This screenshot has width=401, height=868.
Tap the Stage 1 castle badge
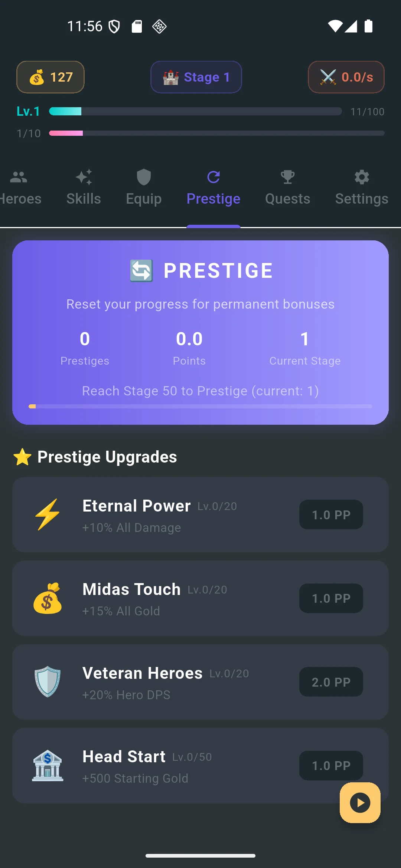[196, 77]
